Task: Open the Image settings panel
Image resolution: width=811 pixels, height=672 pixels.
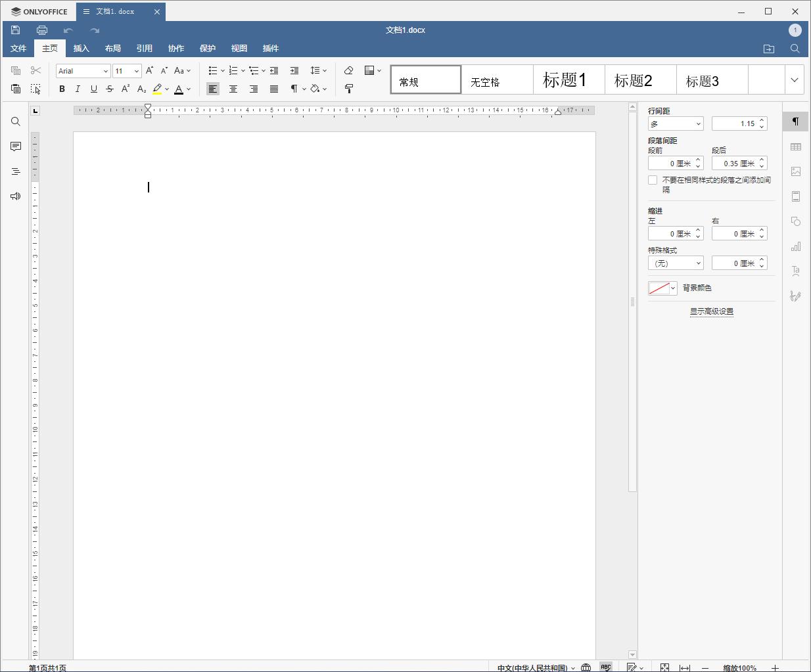Action: [x=796, y=171]
